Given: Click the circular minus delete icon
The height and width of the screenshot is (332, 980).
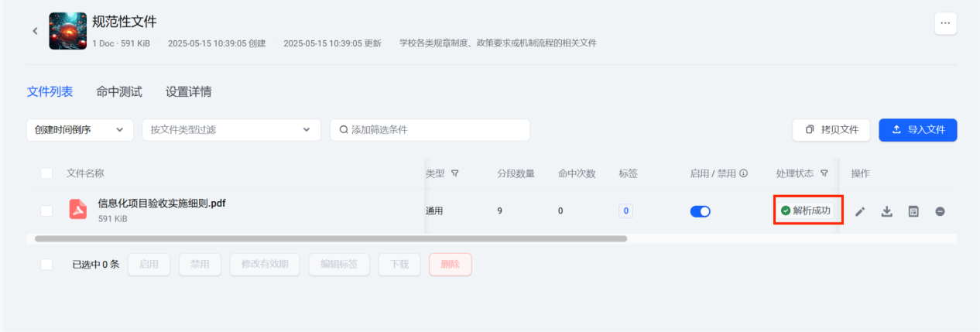Looking at the screenshot, I should 940,211.
